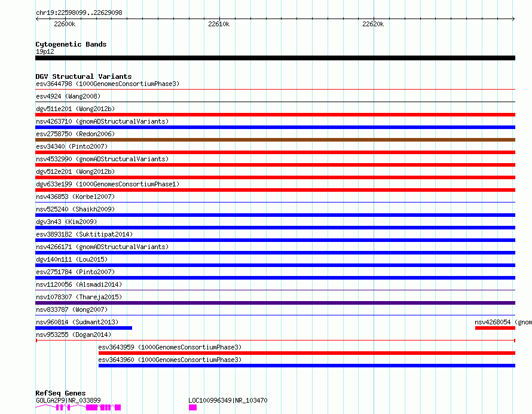Click the 22620k ruler mark
The width and height of the screenshot is (532, 414).
point(373,24)
